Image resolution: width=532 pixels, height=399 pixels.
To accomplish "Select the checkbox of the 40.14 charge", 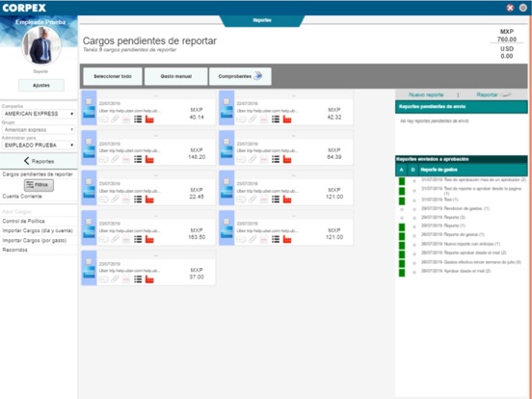I will pyautogui.click(x=89, y=101).
